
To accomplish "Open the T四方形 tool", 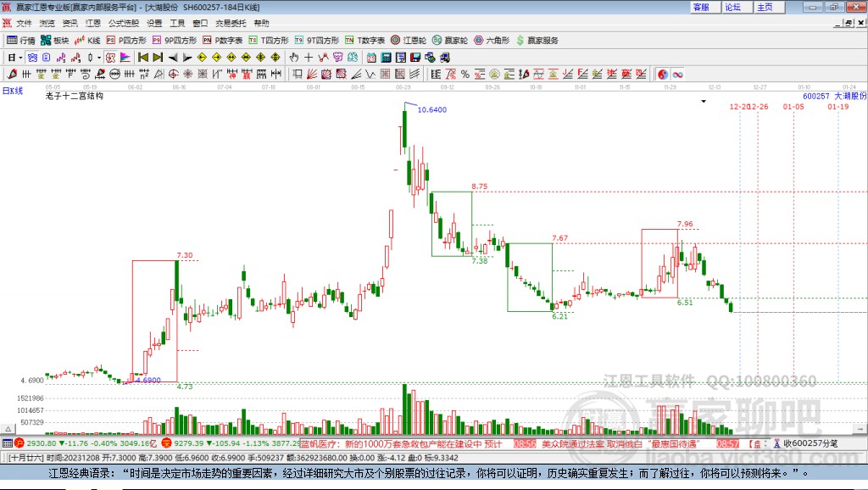I will 269,41.
